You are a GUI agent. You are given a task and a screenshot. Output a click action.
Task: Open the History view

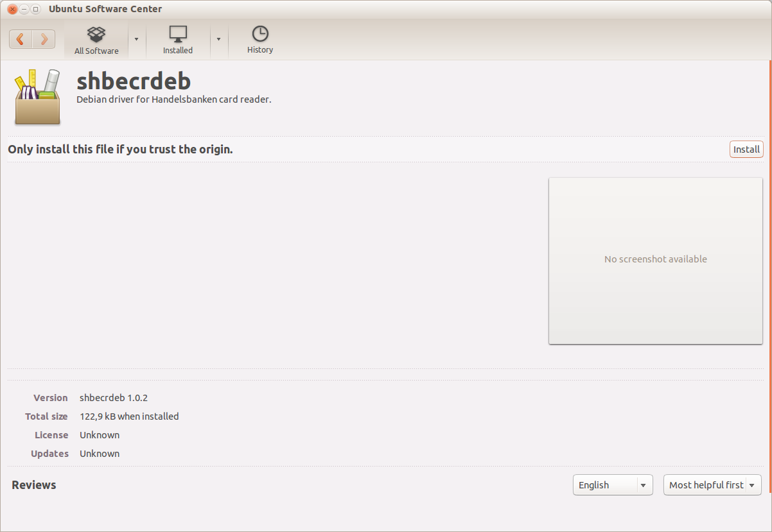pos(260,40)
